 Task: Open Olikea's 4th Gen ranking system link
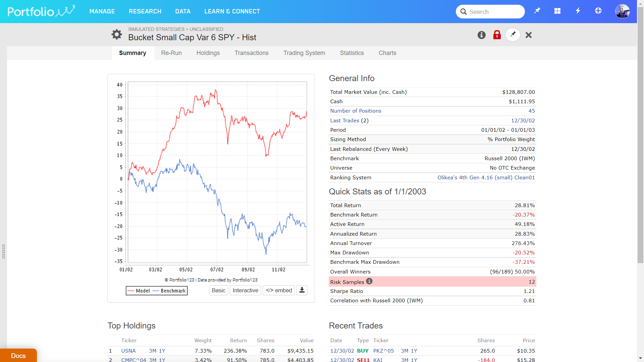[486, 178]
